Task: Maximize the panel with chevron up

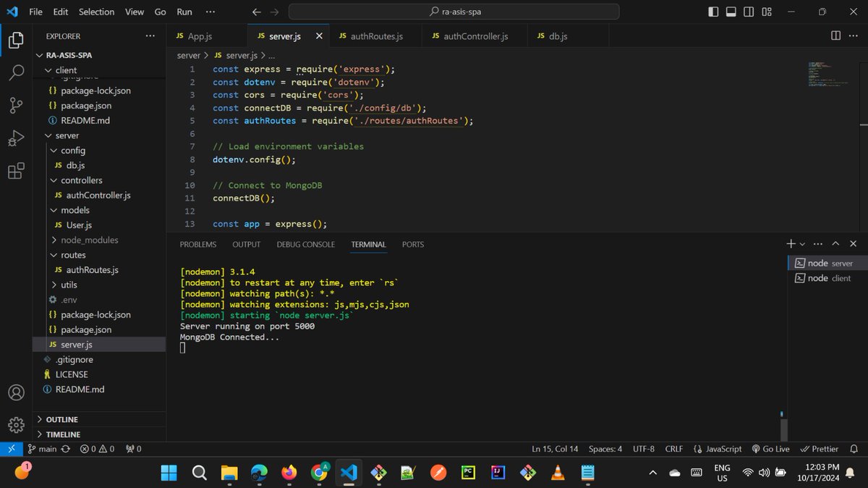Action: click(x=835, y=244)
